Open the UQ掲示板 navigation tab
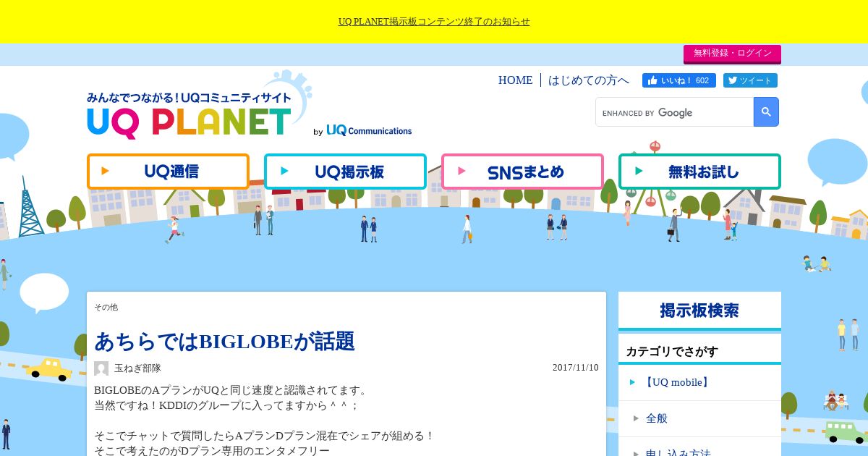Viewport: 868px width, 456px height. (x=345, y=172)
